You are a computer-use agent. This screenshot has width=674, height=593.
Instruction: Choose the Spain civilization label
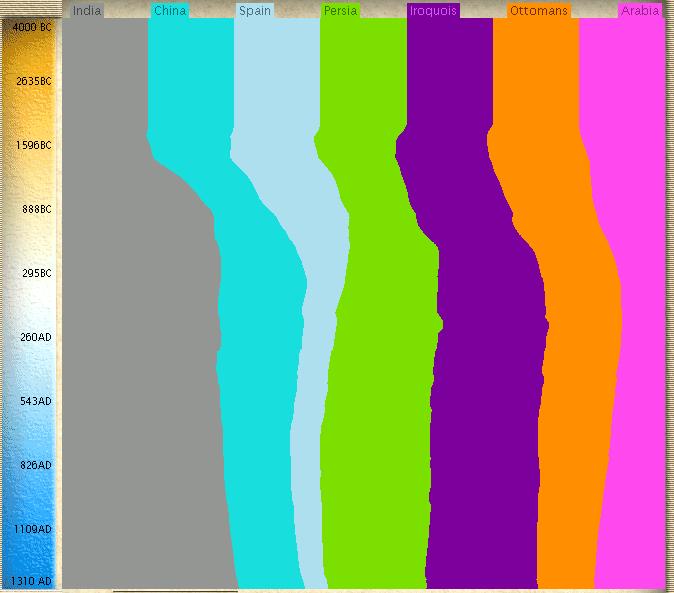255,11
